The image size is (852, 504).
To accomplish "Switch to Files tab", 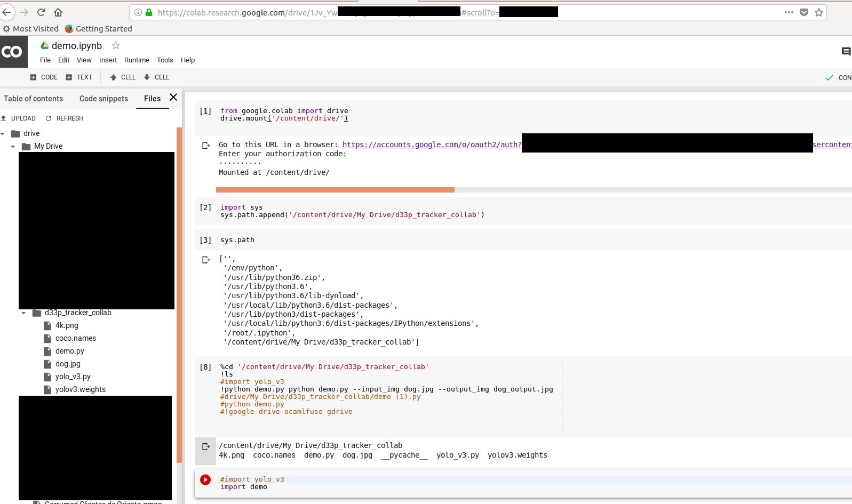I will [x=152, y=99].
